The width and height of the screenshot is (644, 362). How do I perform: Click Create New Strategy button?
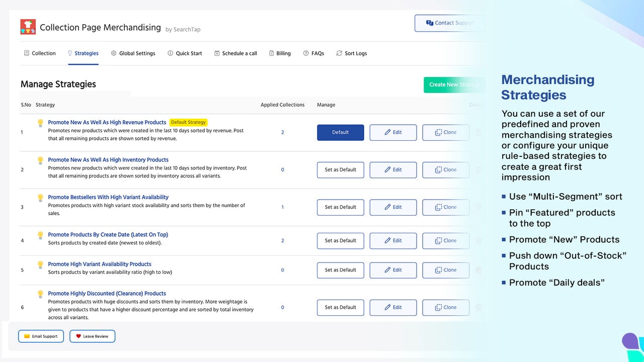(x=455, y=84)
